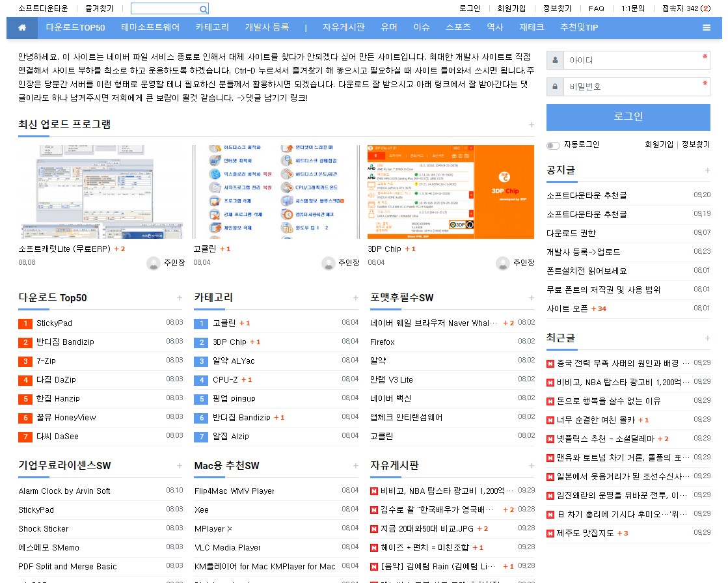Click the blue 로그인 button
The image size is (728, 583).
click(x=628, y=117)
